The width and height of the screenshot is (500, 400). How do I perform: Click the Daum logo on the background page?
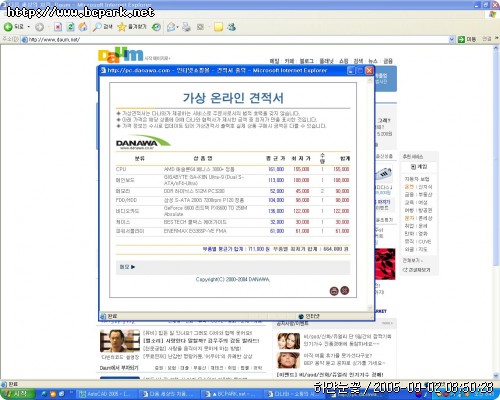coord(120,55)
